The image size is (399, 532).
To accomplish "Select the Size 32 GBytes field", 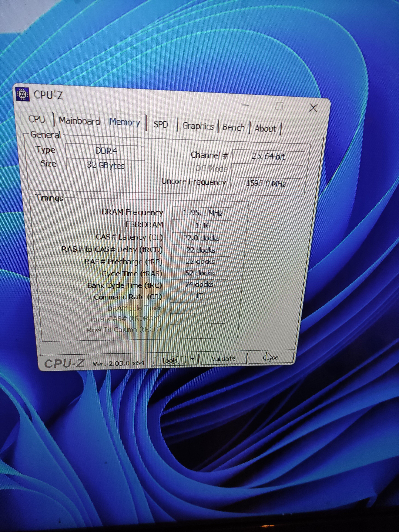I will click(106, 165).
